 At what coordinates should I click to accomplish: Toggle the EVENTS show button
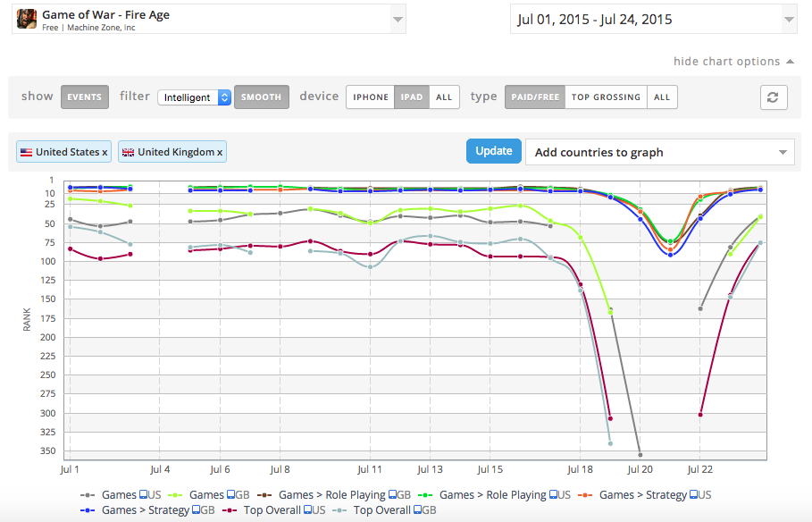pyautogui.click(x=85, y=97)
